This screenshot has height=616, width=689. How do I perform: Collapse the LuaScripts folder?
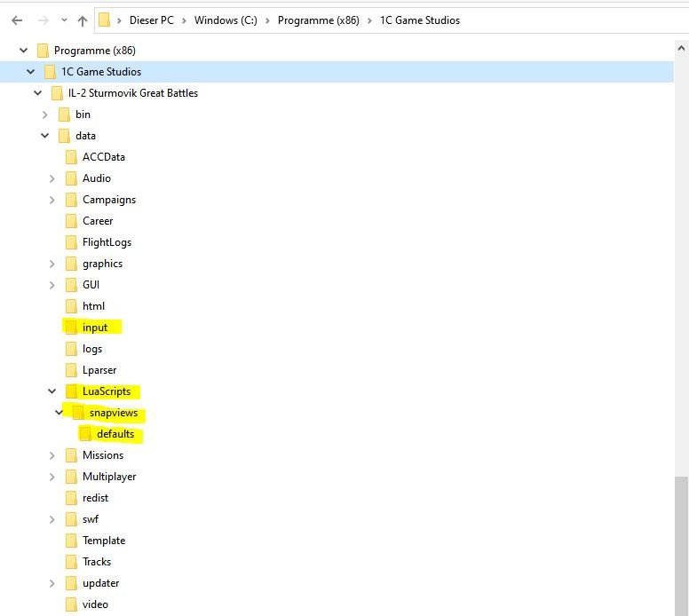click(x=51, y=391)
